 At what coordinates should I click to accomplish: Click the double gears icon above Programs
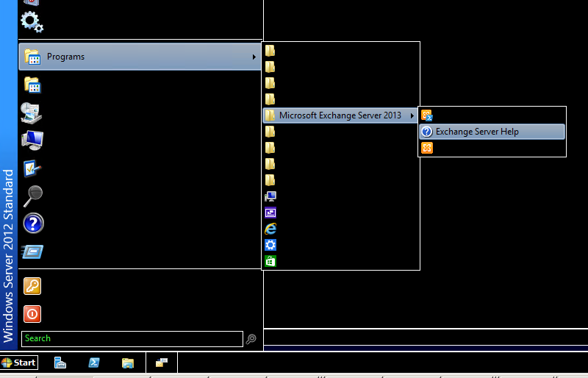(x=32, y=22)
